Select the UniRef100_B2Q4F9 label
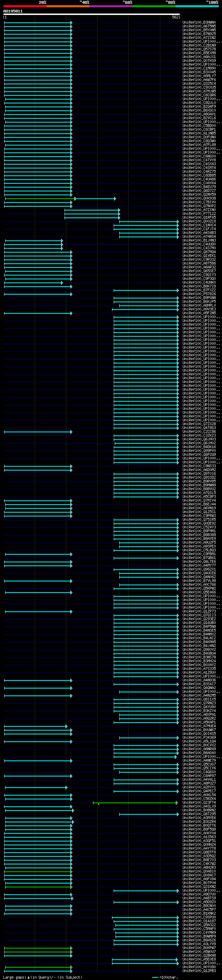 [199, 106]
